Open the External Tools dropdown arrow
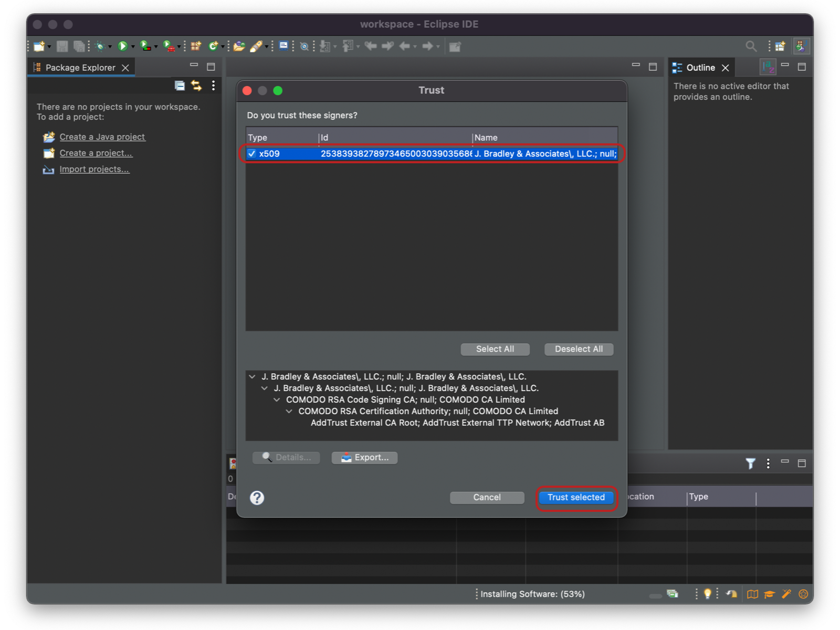This screenshot has height=630, width=840. tap(179, 47)
